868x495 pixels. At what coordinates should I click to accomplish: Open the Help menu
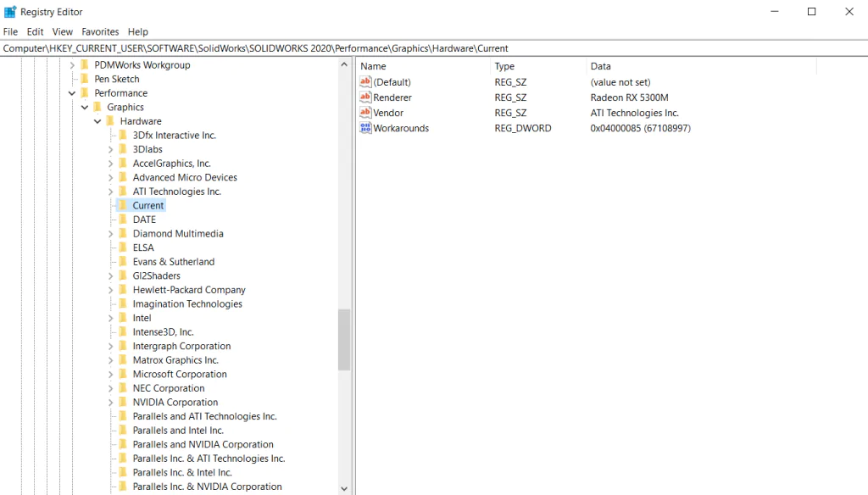[138, 31]
